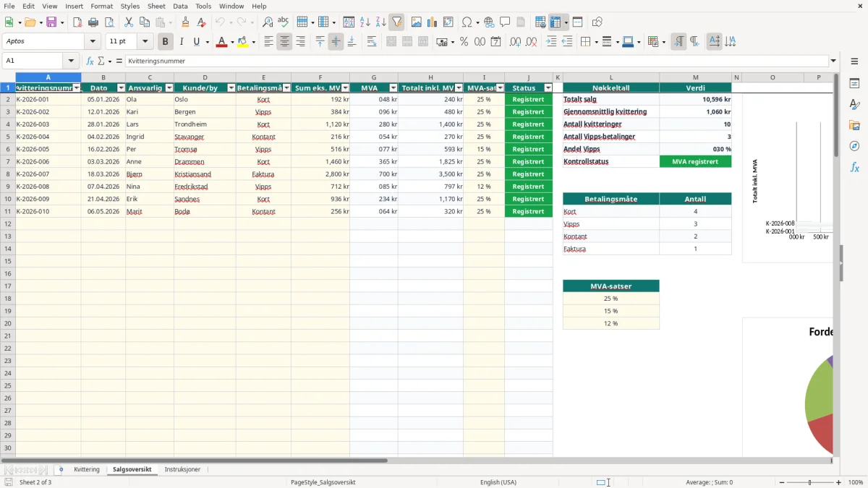
Task: Open sidebar Properties panel icon
Action: (854, 84)
